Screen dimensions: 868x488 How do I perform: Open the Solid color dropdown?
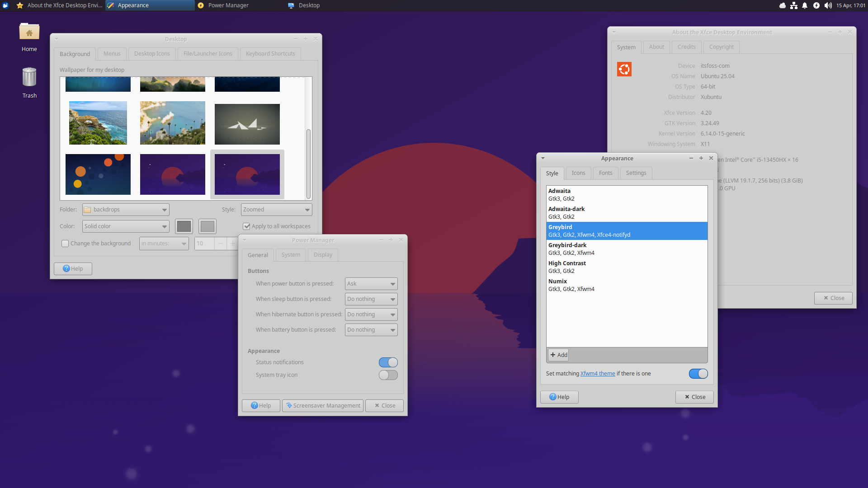(x=125, y=226)
